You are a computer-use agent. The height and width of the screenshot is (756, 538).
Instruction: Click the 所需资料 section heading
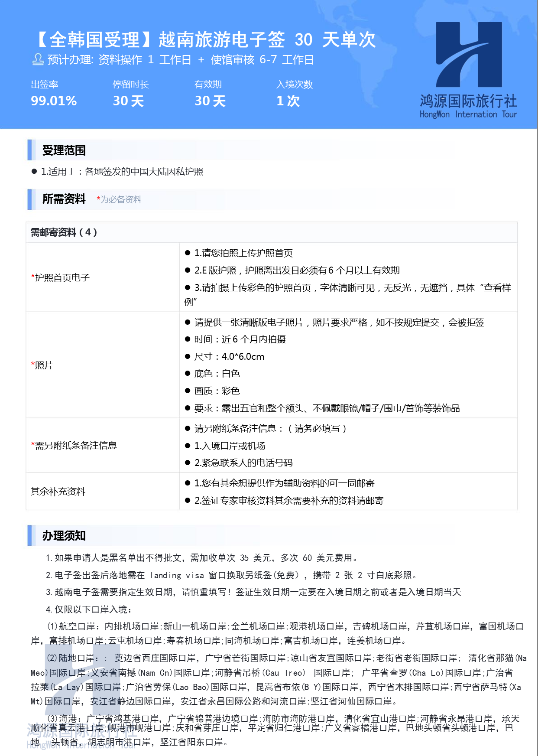click(x=64, y=199)
